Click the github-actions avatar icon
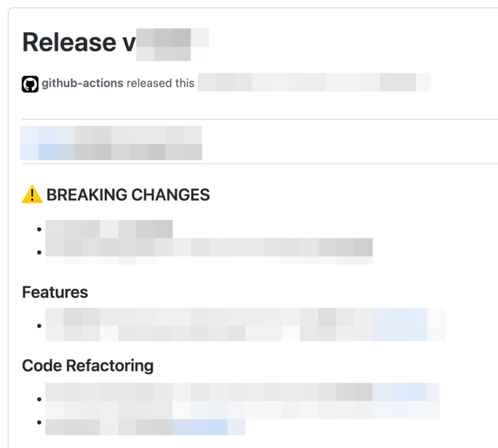Screen dimensions: 498x448 coord(30,84)
